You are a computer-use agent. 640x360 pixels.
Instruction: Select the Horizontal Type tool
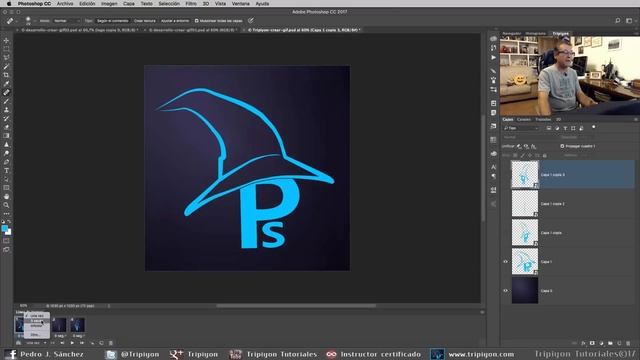tap(6, 171)
